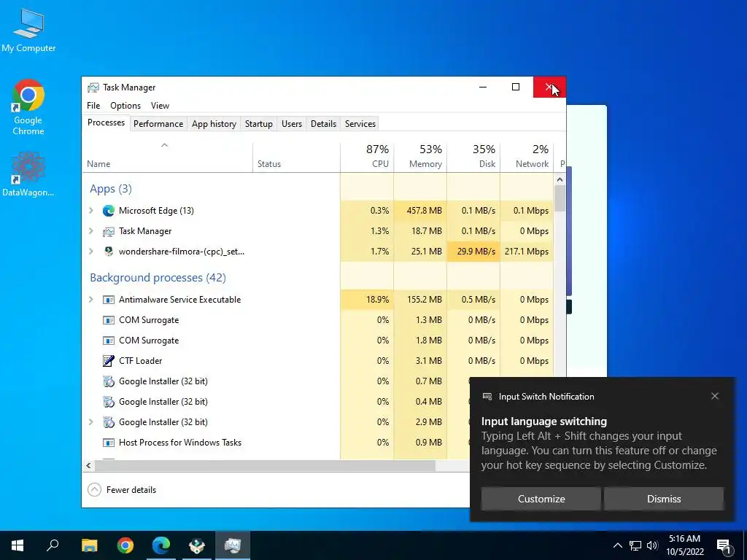
Task: Click the 29.9 MB/s disk cell
Action: tap(473, 252)
